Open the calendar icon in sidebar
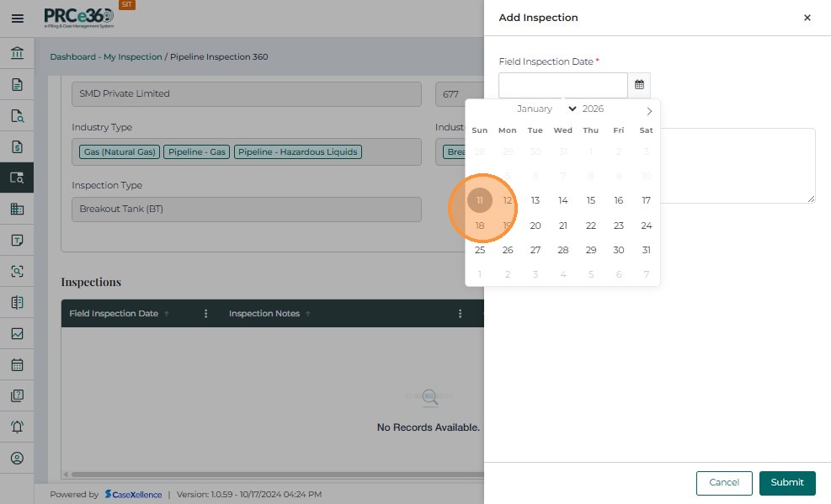 click(17, 365)
